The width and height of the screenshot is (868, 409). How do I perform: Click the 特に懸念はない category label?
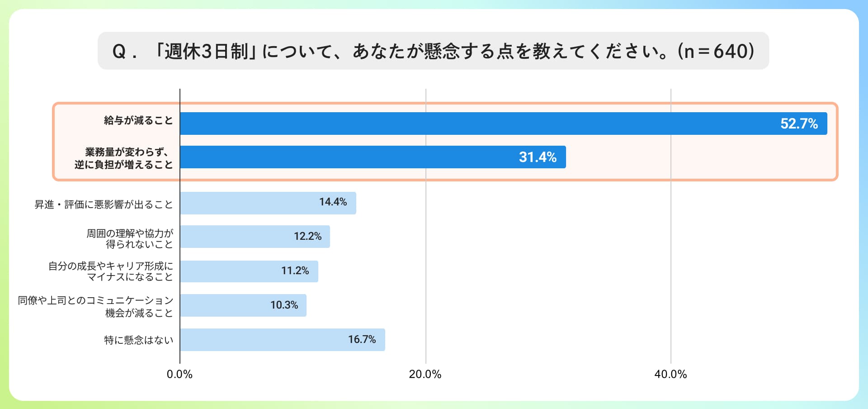tap(139, 340)
